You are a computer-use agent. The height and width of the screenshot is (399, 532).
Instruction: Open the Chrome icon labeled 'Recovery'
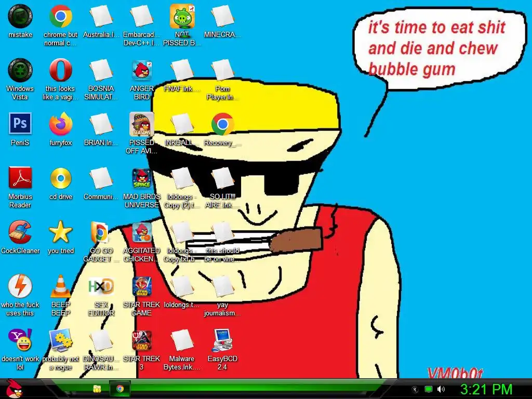[222, 124]
